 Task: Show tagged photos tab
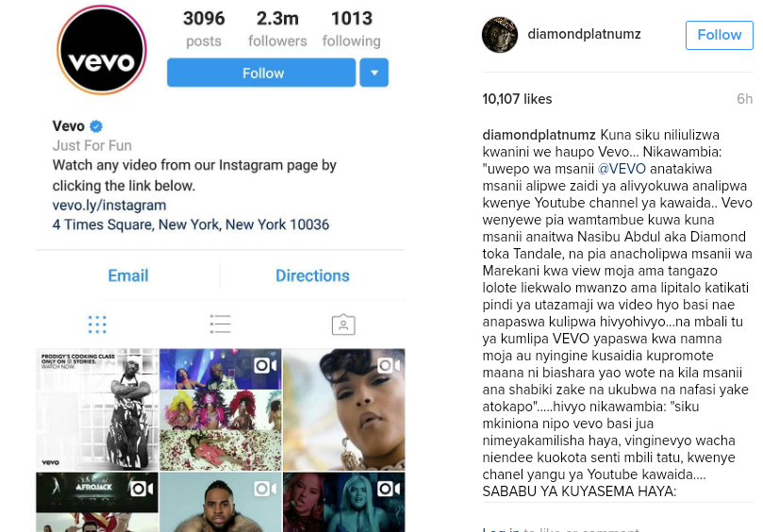tap(343, 324)
